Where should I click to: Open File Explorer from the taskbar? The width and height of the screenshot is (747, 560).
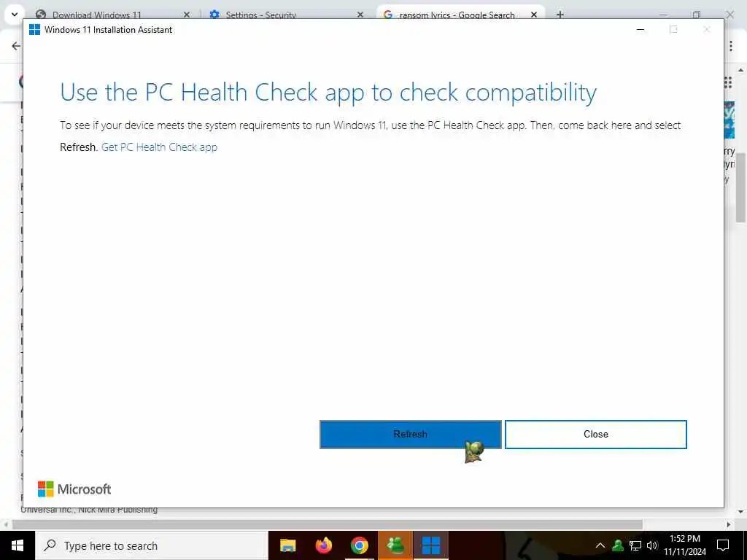click(287, 545)
